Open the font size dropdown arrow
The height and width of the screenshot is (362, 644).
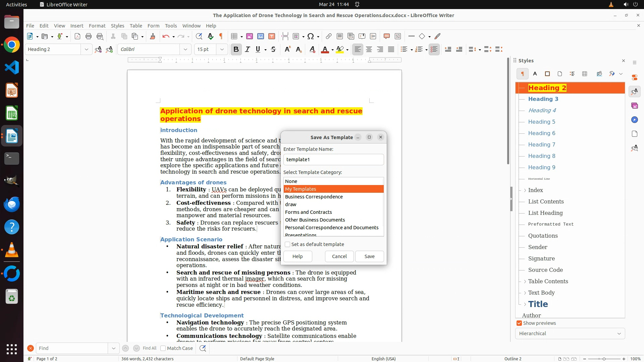click(x=222, y=49)
